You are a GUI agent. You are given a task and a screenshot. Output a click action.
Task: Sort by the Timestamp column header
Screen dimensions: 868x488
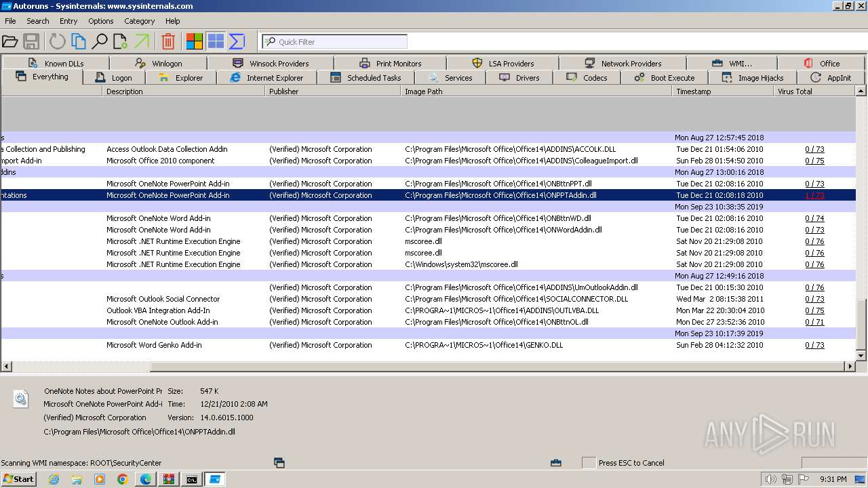click(x=723, y=91)
